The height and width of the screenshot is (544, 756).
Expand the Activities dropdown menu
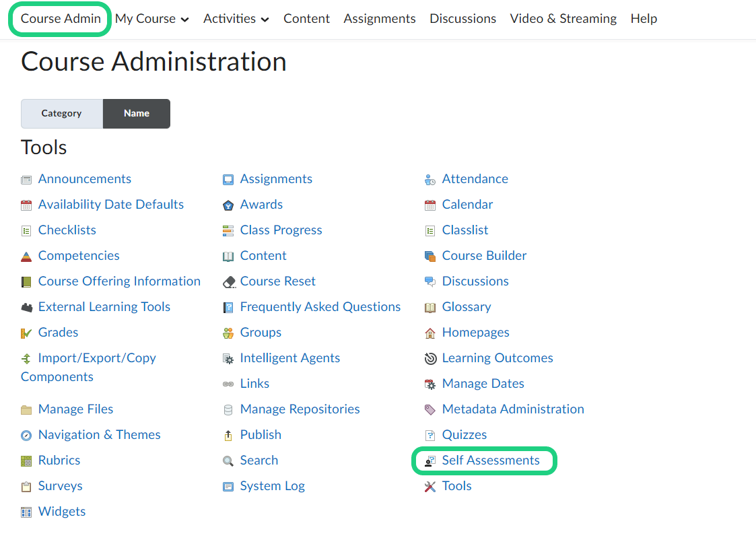[236, 19]
